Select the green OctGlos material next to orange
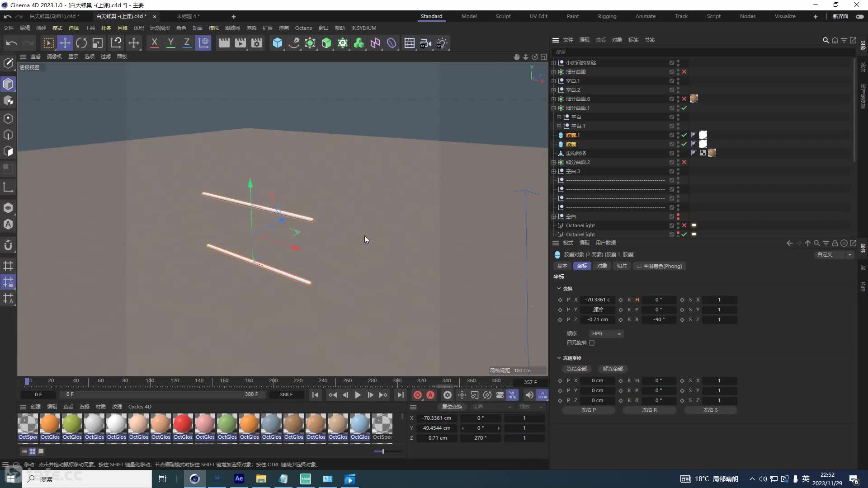 [72, 427]
